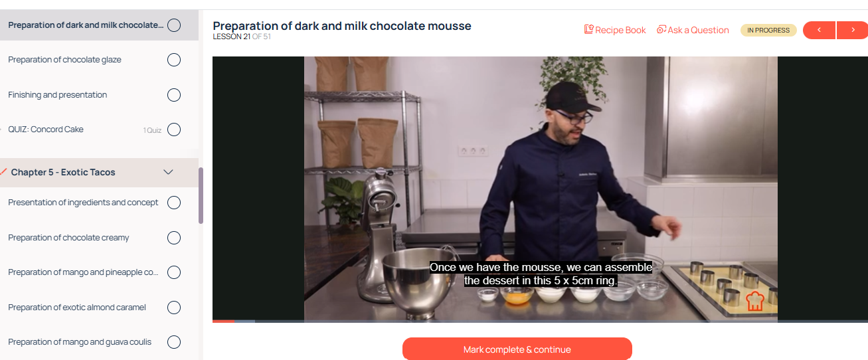Viewport: 868px width, 360px height.
Task: Click the chef hat watermark icon
Action: (755, 301)
